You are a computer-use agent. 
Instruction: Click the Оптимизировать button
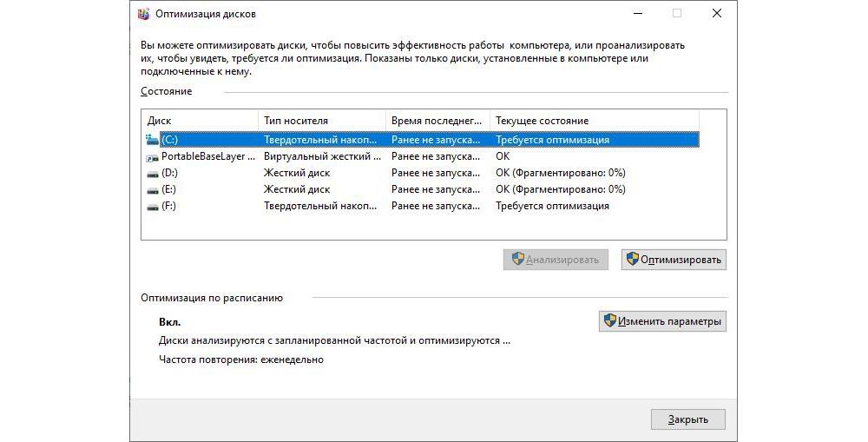[674, 260]
